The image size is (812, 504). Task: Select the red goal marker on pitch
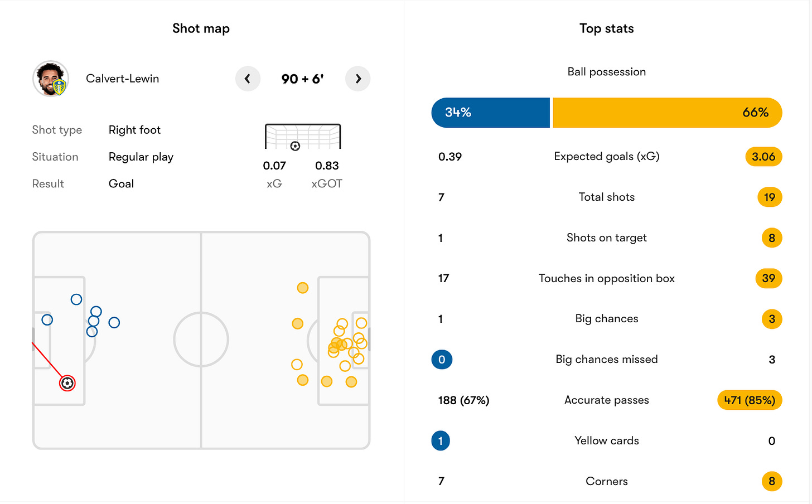tap(67, 383)
